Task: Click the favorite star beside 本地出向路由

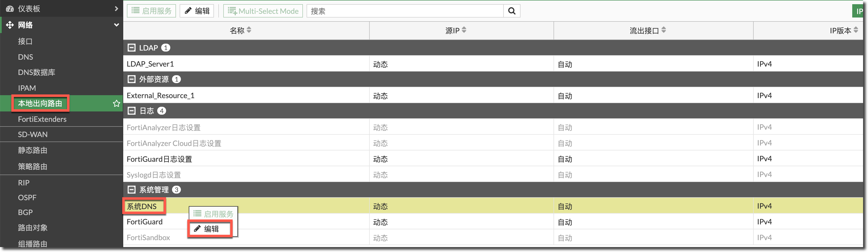Action: 116,104
